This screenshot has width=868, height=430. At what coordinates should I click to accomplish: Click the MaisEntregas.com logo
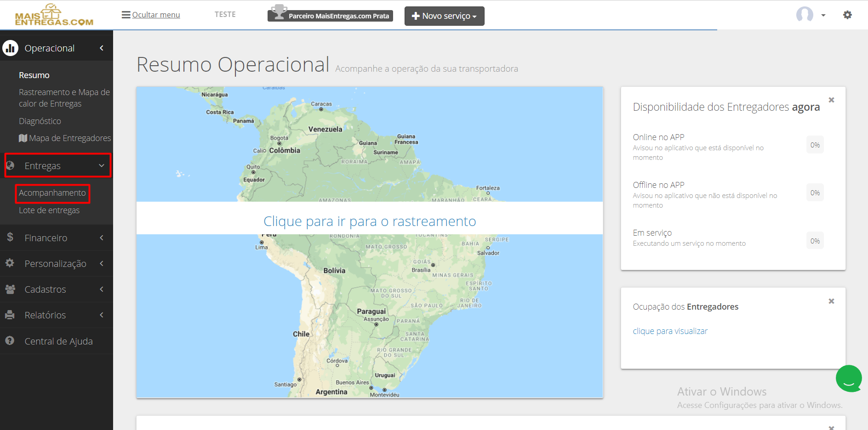(x=54, y=15)
